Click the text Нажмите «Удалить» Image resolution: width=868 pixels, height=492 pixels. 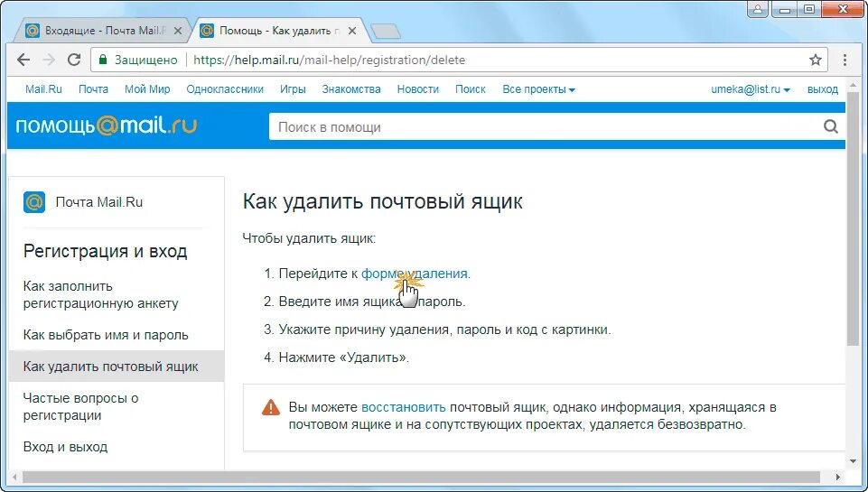click(x=344, y=357)
